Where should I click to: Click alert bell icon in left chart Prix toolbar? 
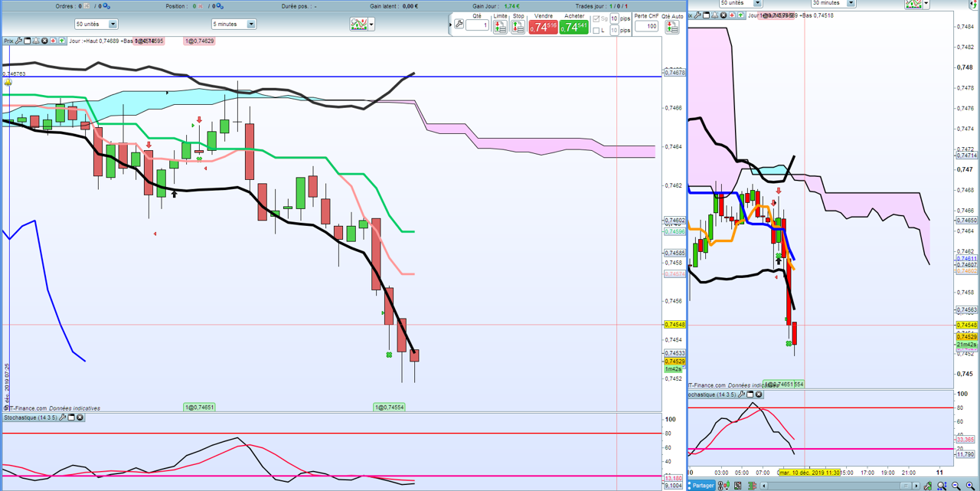pyautogui.click(x=36, y=41)
